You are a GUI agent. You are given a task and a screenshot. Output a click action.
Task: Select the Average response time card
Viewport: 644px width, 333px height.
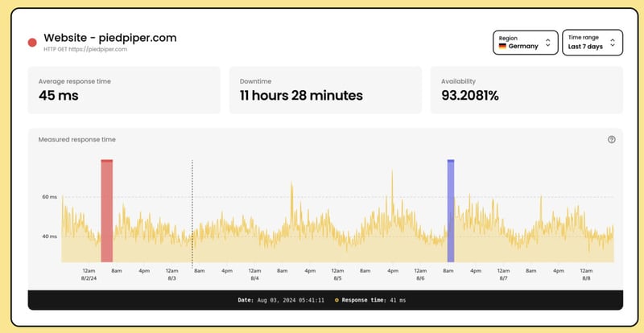coord(124,89)
